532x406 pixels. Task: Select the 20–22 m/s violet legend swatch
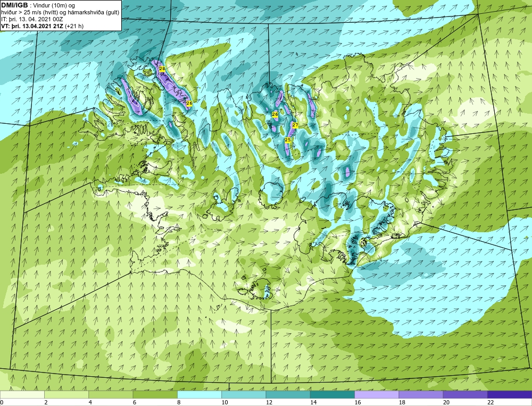(465, 394)
